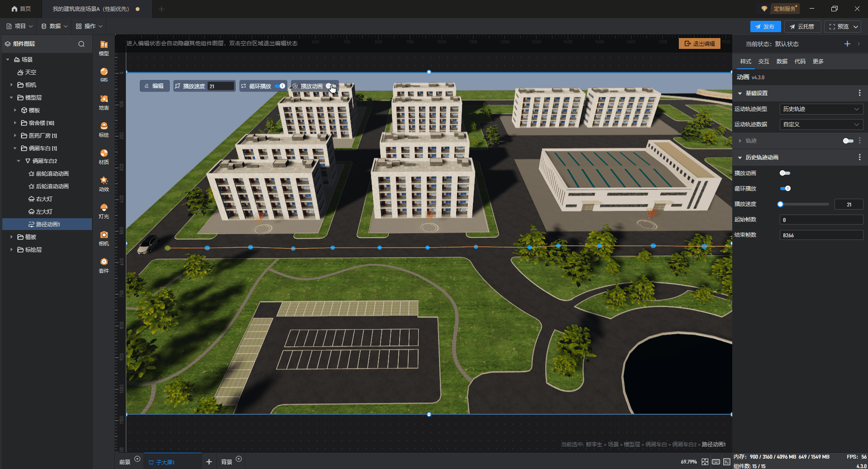868x469 pixels.
Task: Toggle 播放动画 switch in viewport toolbar
Action: click(330, 86)
